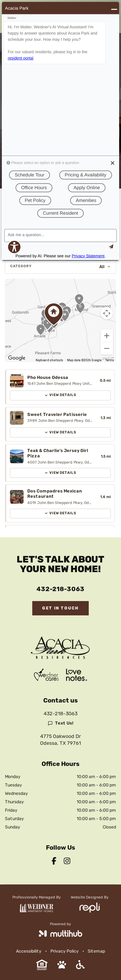This screenshot has height=980, width=121.
Task: Expand View Details for Pho House Odessa
Action: pos(60,395)
